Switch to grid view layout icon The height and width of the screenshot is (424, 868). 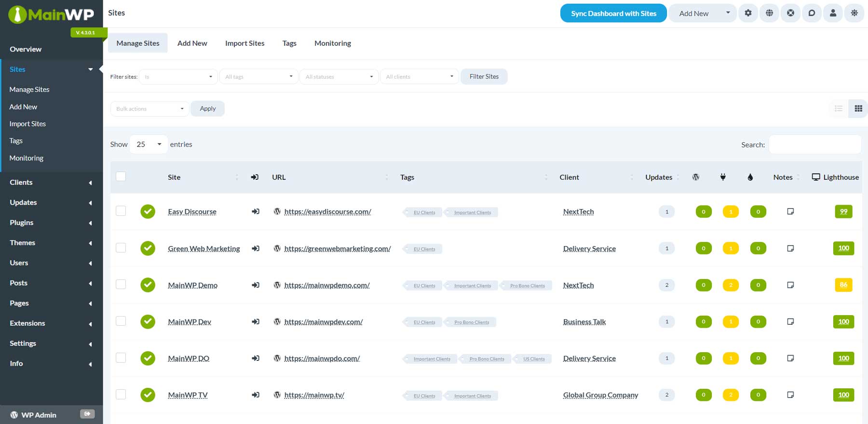[x=858, y=108]
